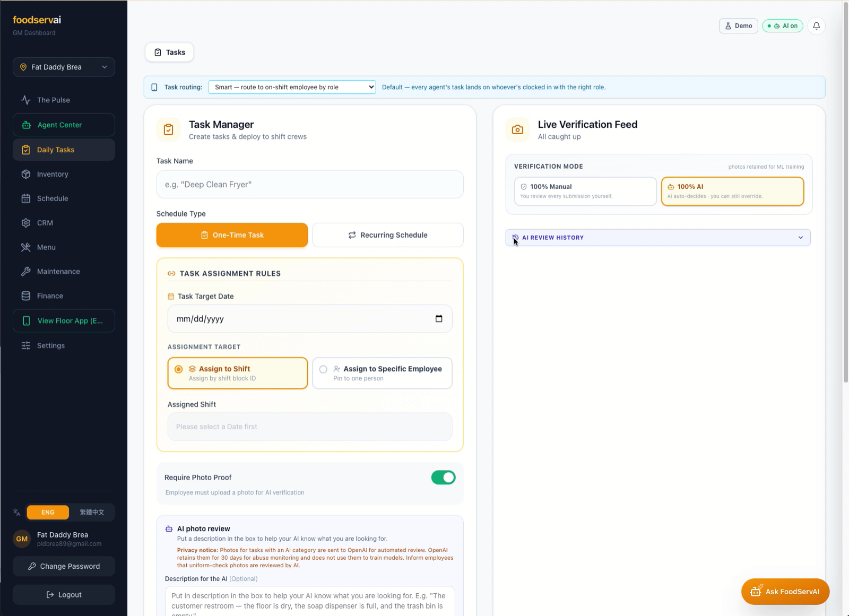The width and height of the screenshot is (849, 616).
Task: Open the Fat Daddy Brea location dropdown
Action: (x=64, y=67)
